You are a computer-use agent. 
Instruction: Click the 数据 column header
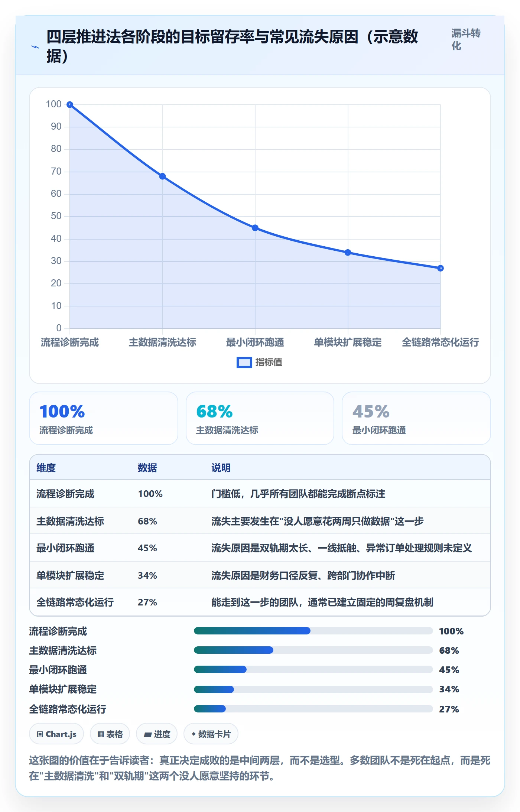tap(147, 468)
